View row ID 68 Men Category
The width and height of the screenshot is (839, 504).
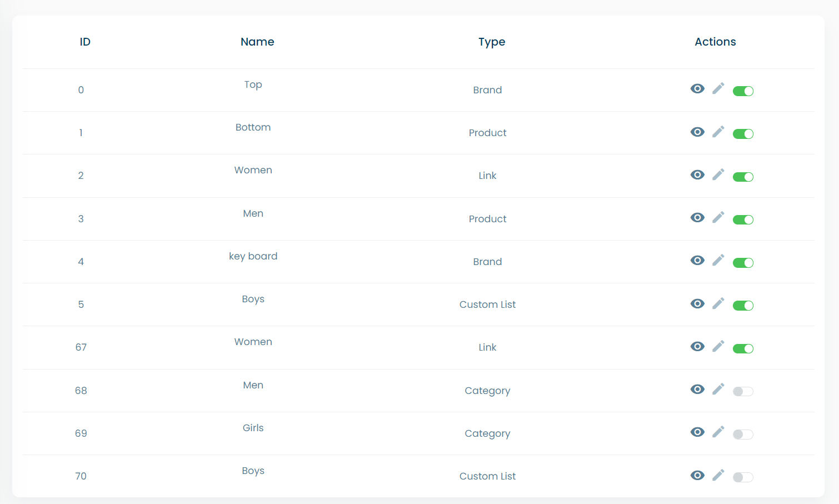[697, 389]
